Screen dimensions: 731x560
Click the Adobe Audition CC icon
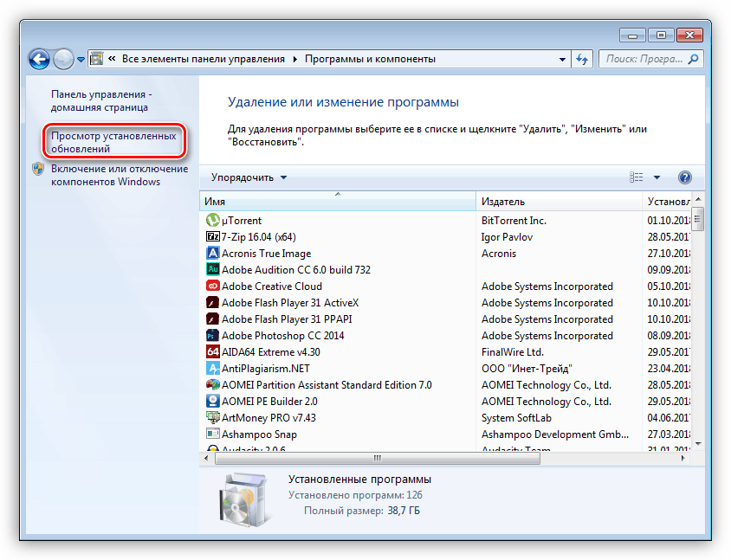click(212, 269)
